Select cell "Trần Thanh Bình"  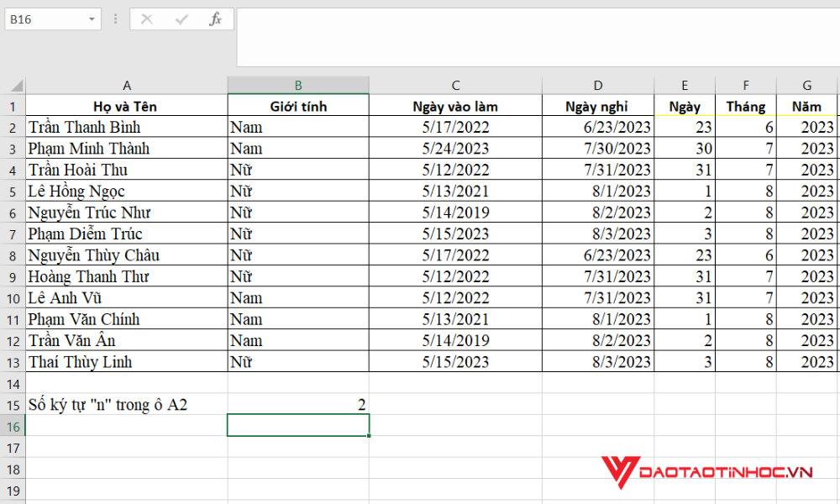click(x=127, y=127)
